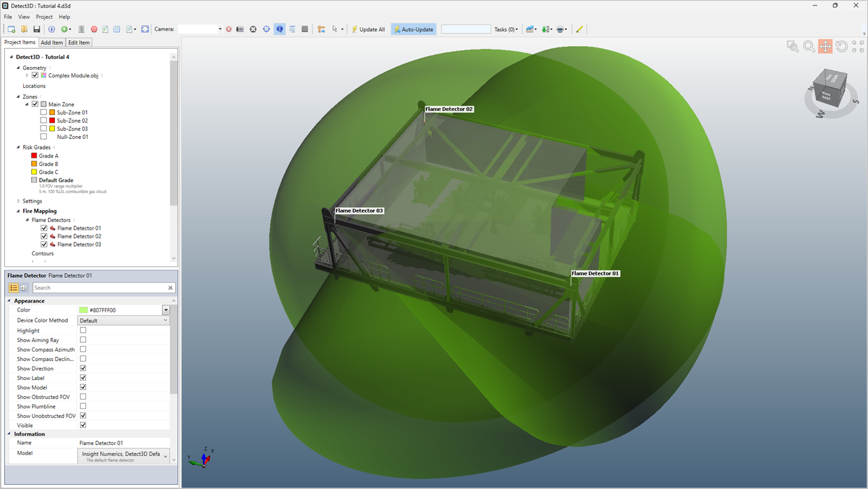
Task: Switch to the Edit Item tab
Action: click(79, 43)
